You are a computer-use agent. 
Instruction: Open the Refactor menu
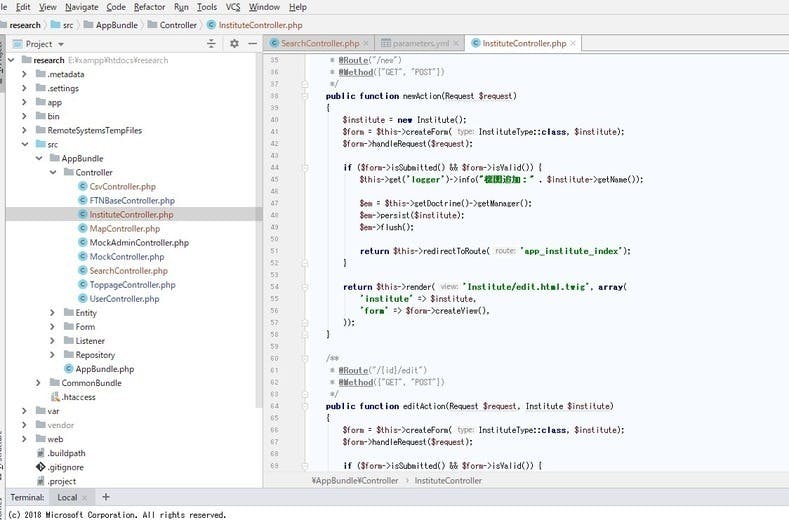[149, 7]
